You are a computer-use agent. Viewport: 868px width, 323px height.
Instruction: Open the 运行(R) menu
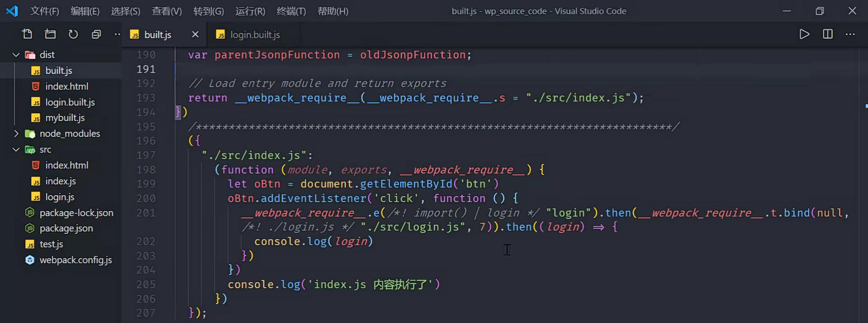tap(250, 11)
